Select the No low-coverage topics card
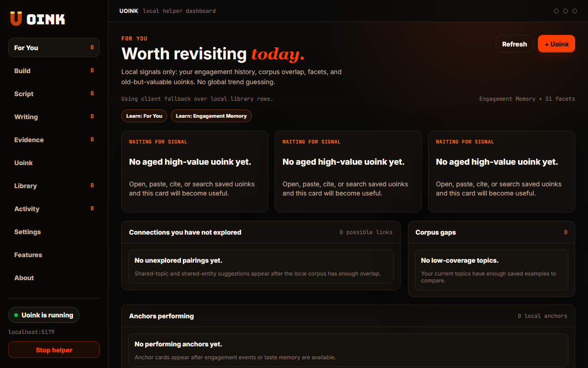This screenshot has height=368, width=588. point(492,270)
